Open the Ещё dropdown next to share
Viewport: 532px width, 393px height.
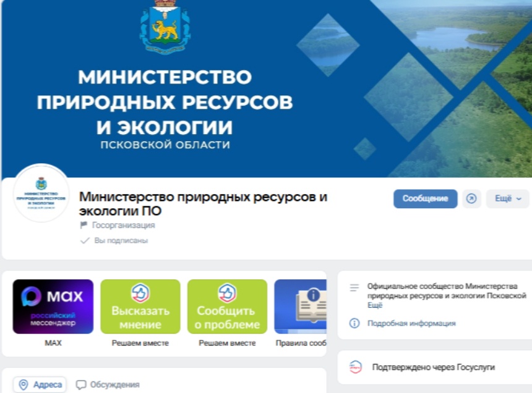pos(507,199)
